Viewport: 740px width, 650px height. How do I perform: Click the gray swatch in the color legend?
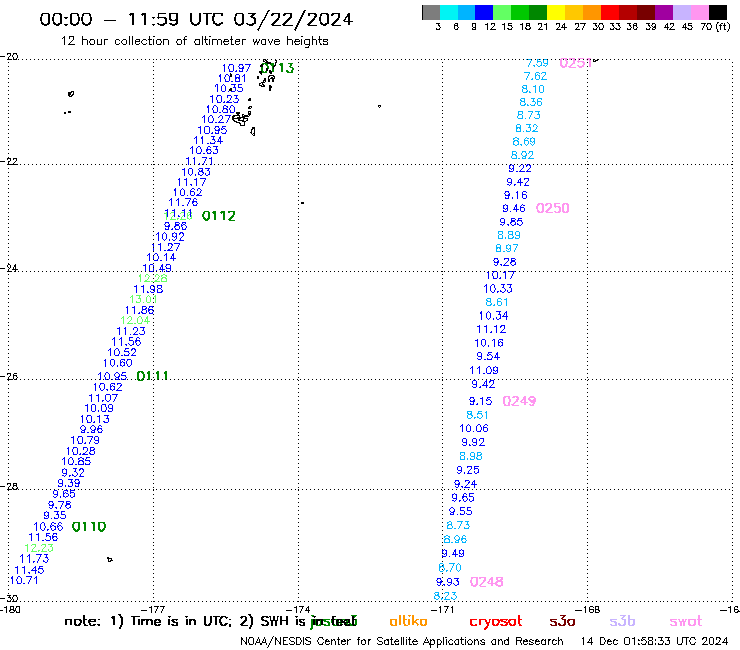431,12
